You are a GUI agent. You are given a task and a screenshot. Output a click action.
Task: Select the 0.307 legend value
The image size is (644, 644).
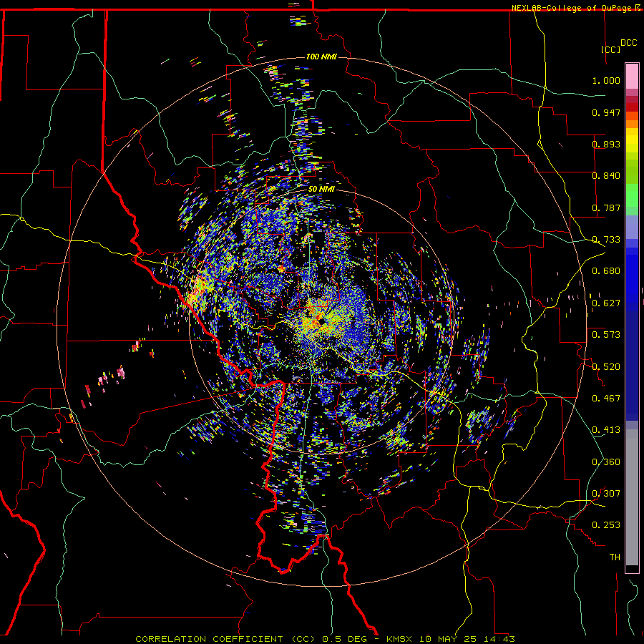(606, 493)
